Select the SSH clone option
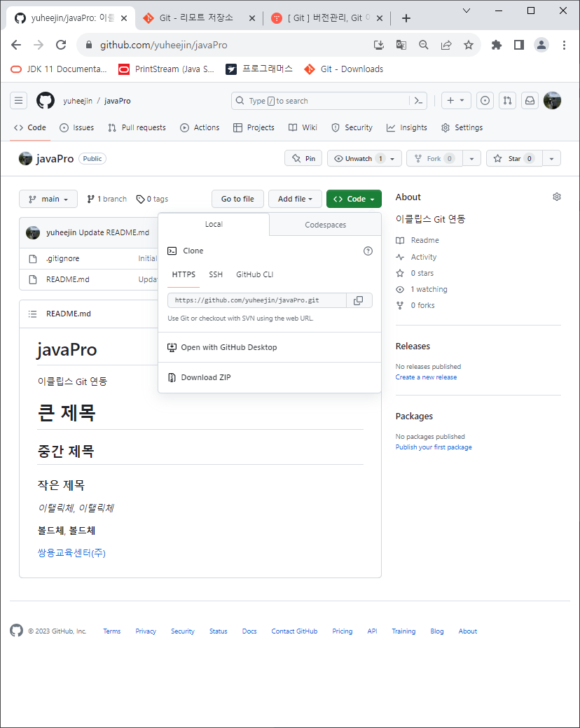Screen dimensions: 580x728 coord(216,274)
